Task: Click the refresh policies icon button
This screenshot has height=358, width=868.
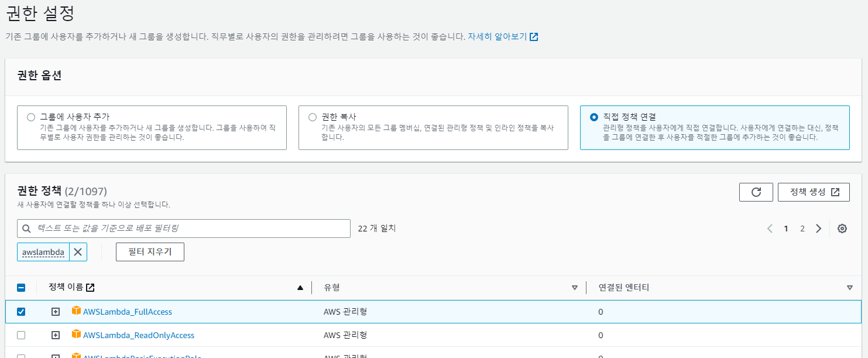Action: [756, 192]
